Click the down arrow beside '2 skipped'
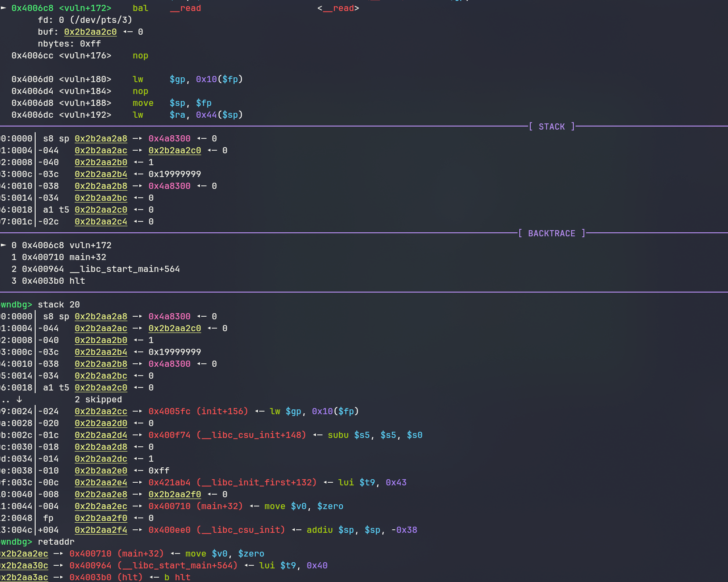 point(19,399)
